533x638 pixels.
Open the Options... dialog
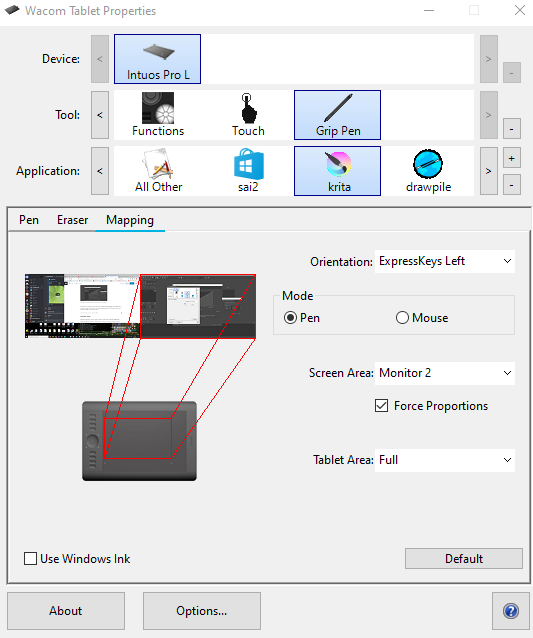[202, 611]
